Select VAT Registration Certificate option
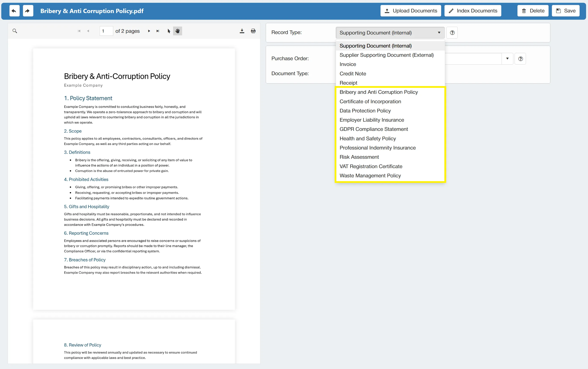 click(390, 166)
